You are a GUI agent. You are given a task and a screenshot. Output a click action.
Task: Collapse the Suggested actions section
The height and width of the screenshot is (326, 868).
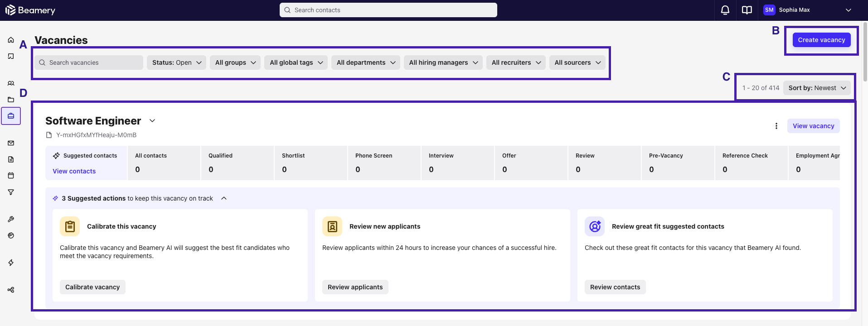(x=224, y=198)
